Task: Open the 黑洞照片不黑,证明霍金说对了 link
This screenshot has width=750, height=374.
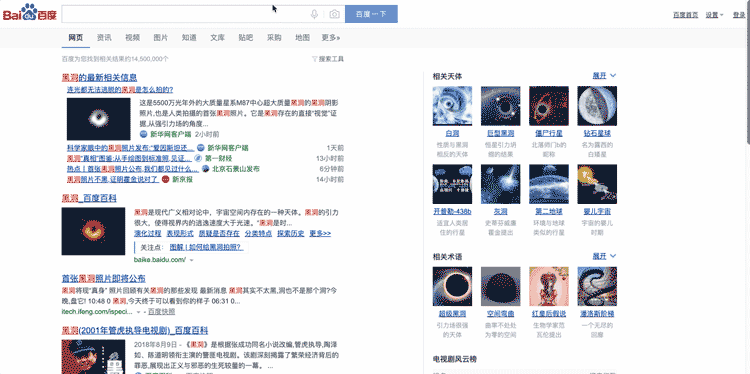Action: point(112,179)
